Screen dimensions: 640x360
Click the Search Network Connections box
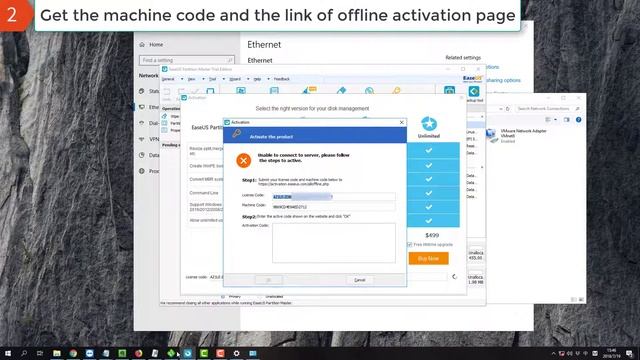click(x=548, y=109)
